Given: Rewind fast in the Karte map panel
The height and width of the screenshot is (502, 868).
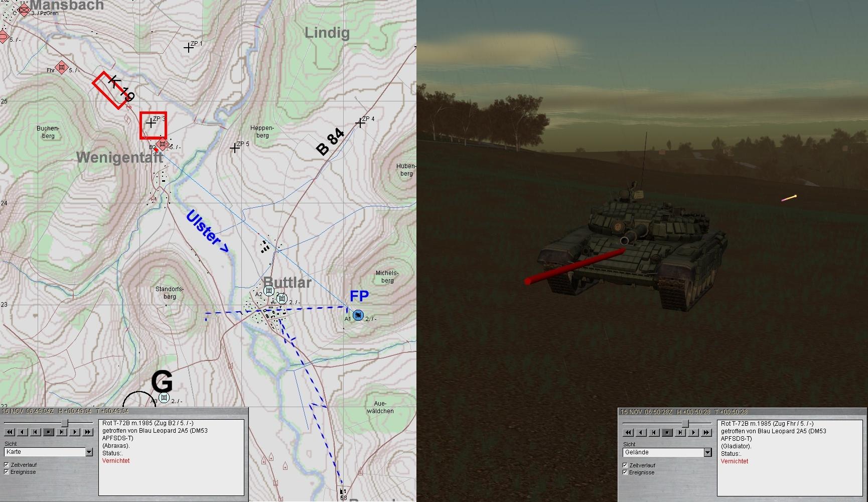Looking at the screenshot, I should [x=10, y=432].
